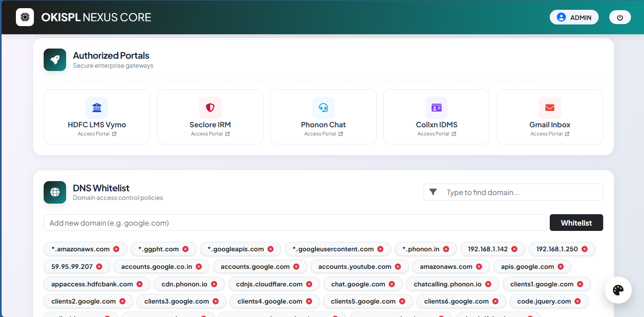Screen dimensions: 644x317
Task: Remove cdnjs.cloudflare.com from whitelist
Action: 309,284
